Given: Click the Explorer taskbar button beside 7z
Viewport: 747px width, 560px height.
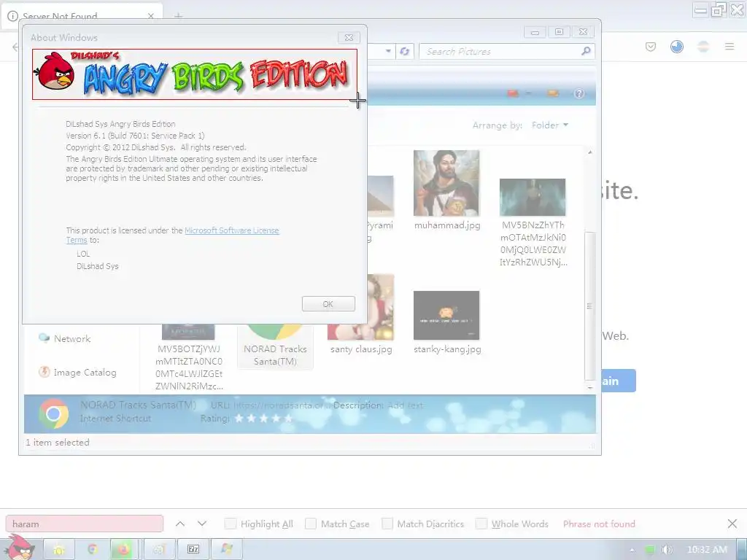Looking at the screenshot, I should (x=158, y=550).
